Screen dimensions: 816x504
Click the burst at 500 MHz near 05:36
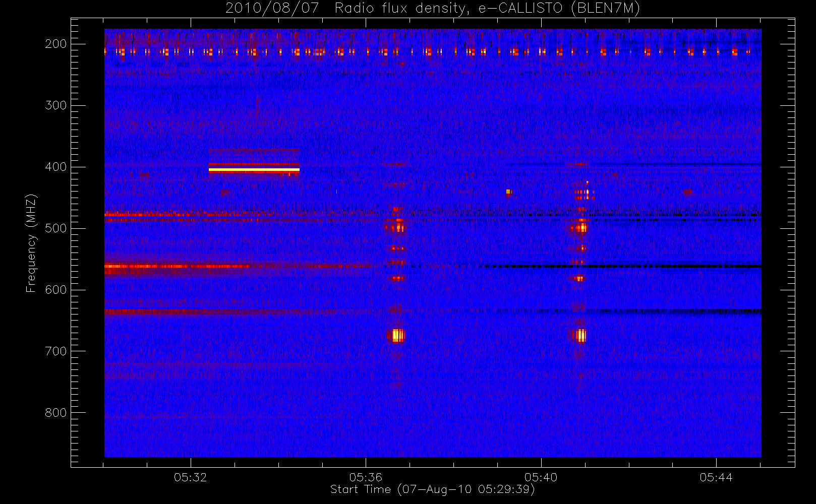pos(396,228)
